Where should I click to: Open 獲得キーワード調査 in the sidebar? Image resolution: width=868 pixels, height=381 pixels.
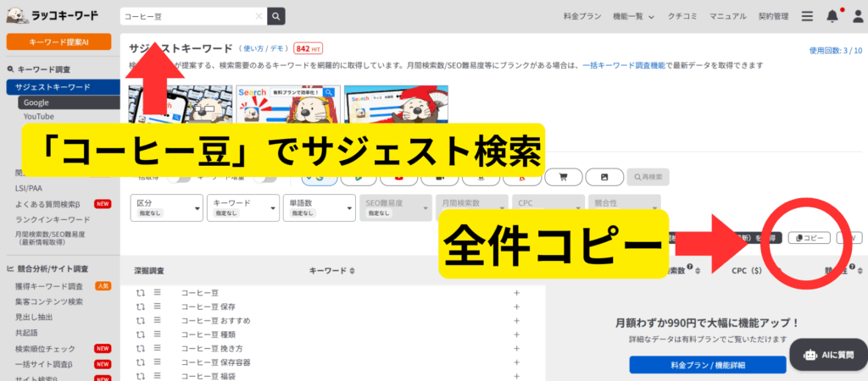(x=48, y=286)
